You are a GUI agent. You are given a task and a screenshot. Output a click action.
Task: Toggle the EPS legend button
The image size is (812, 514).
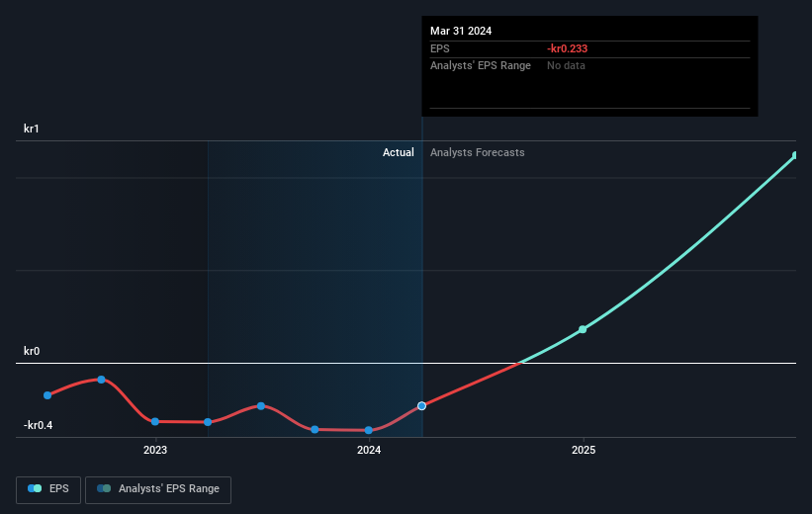point(48,489)
